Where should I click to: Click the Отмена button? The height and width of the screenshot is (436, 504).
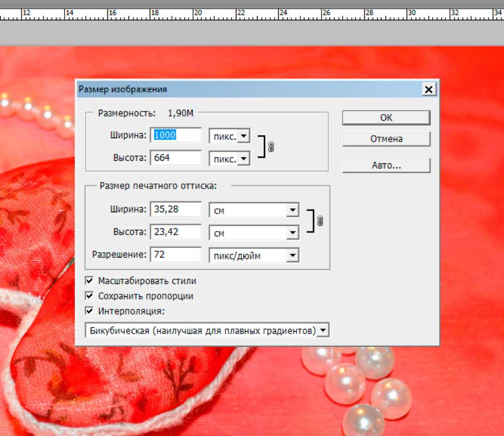pos(386,139)
